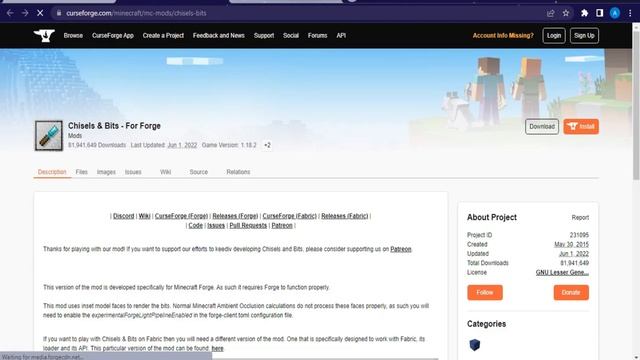Viewport: 640px width, 360px height.
Task: Open the Releases (Fabric) link
Action: 344,216
